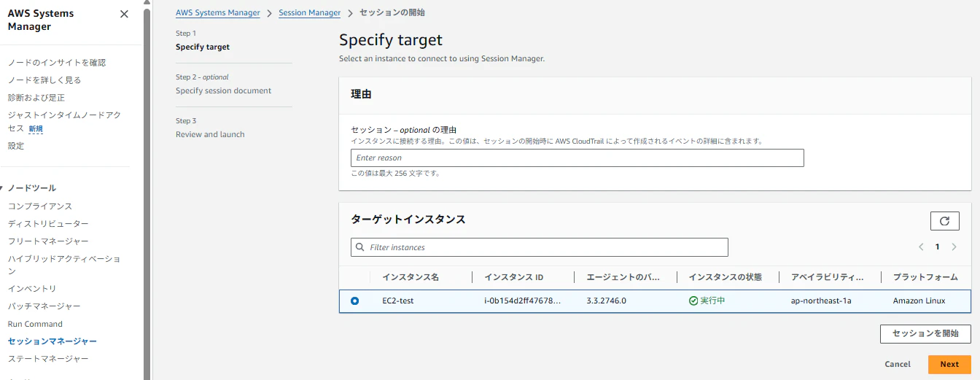Click the ap-northeast-1a availability zone cell
This screenshot has width=980, height=380.
tap(821, 300)
